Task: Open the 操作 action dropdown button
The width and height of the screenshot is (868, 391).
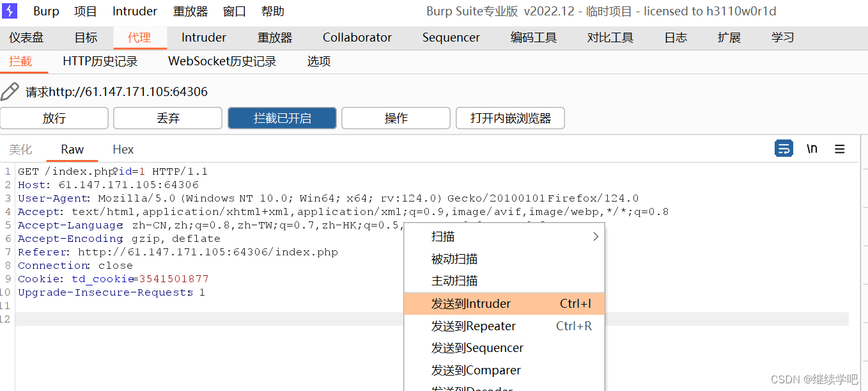Action: click(396, 118)
